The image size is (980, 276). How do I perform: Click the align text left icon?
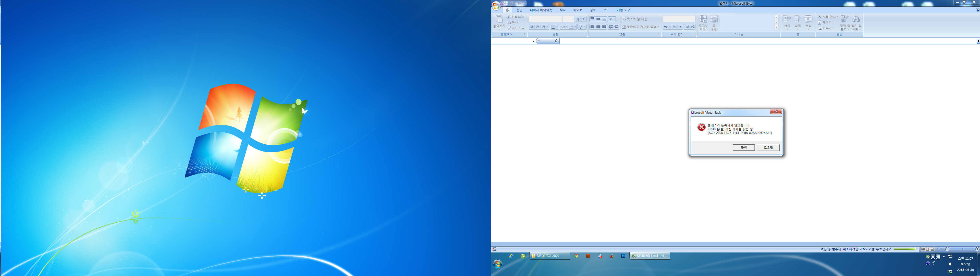point(592,27)
